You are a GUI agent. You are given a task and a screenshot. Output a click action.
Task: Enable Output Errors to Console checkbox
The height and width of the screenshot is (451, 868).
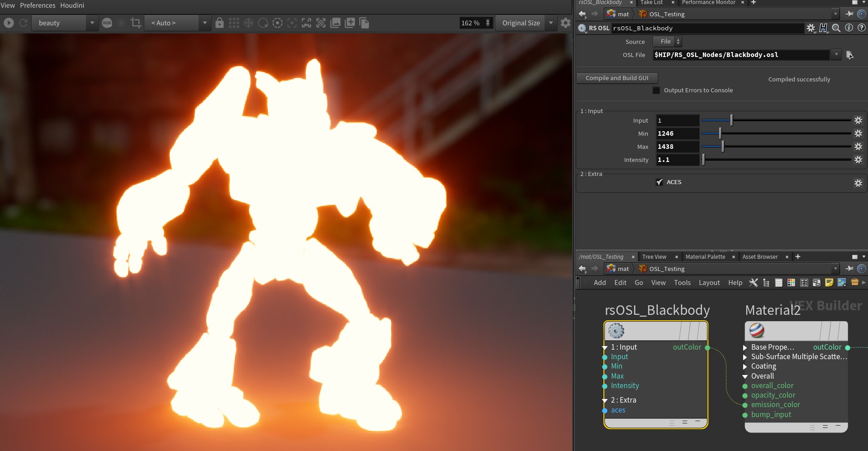pyautogui.click(x=656, y=90)
